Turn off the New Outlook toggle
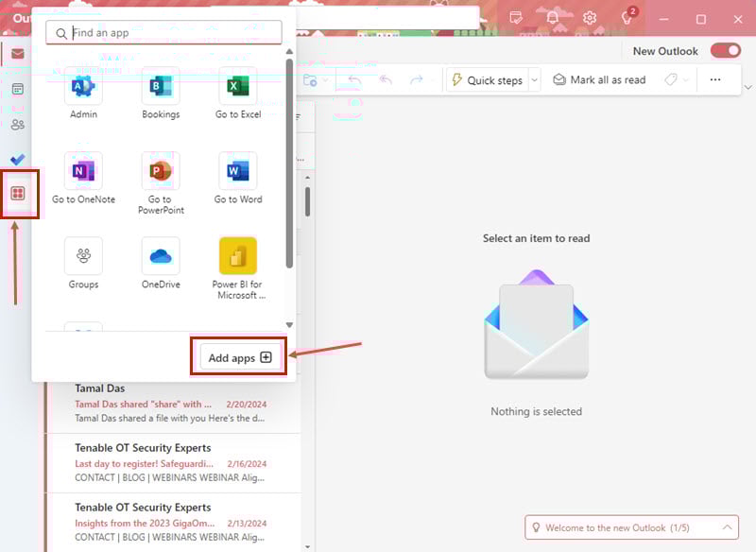This screenshot has width=756, height=552. coord(726,51)
